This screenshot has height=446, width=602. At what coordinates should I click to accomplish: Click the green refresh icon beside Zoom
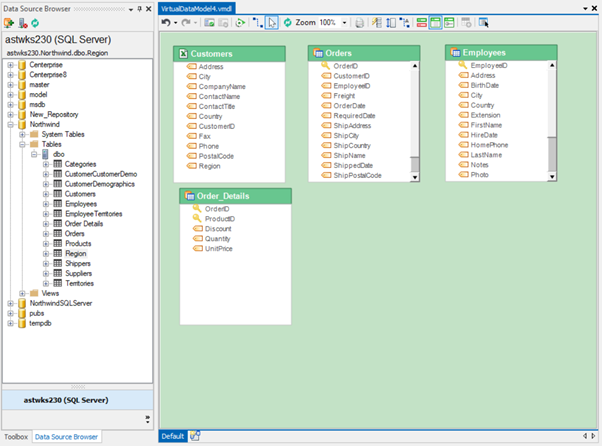point(286,21)
